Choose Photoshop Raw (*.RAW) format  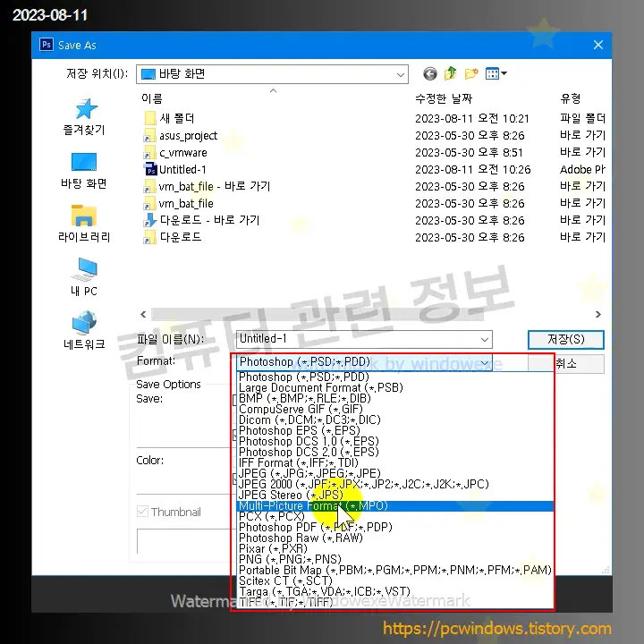tap(395, 538)
